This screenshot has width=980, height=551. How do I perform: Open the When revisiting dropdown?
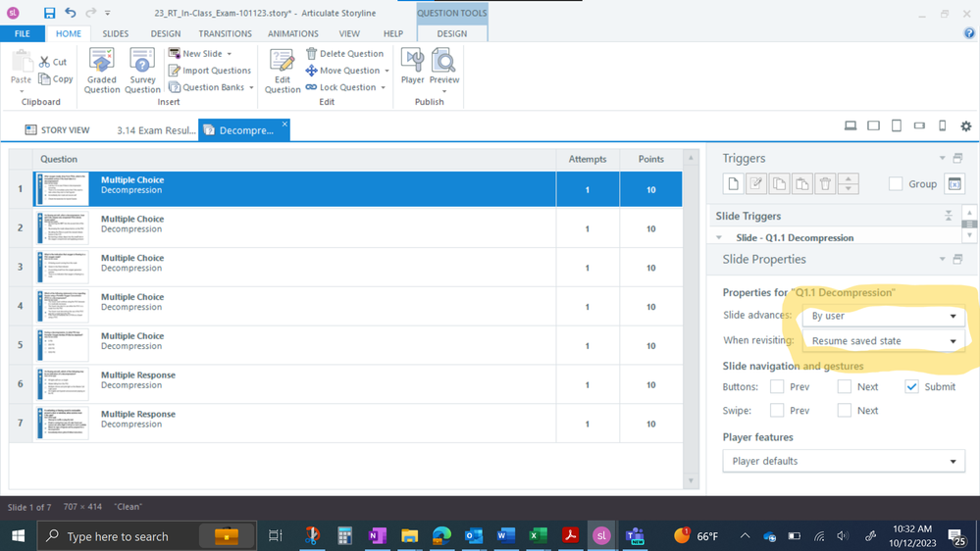pyautogui.click(x=883, y=341)
